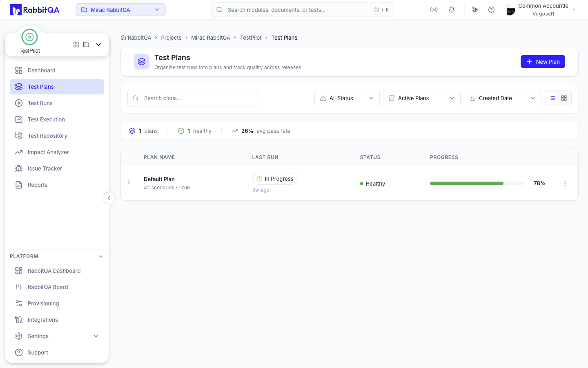This screenshot has width=588, height=368.
Task: Open the Default Plan three-dot menu
Action: tap(565, 184)
